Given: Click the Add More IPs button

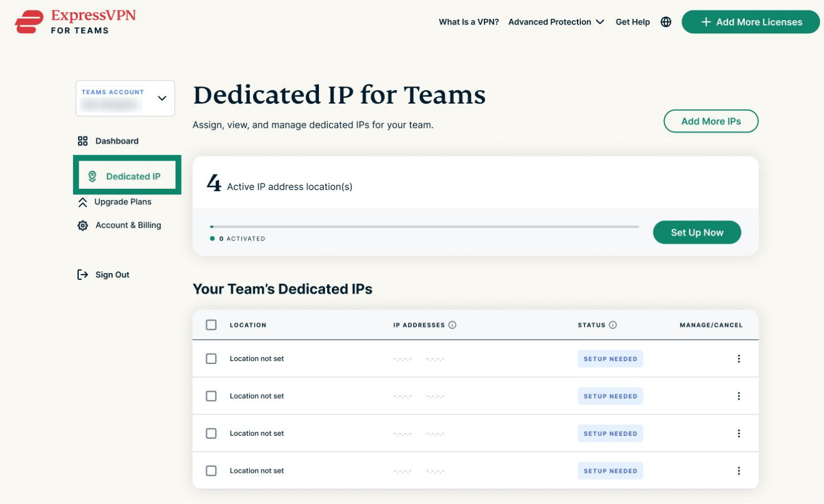Looking at the screenshot, I should click(711, 121).
